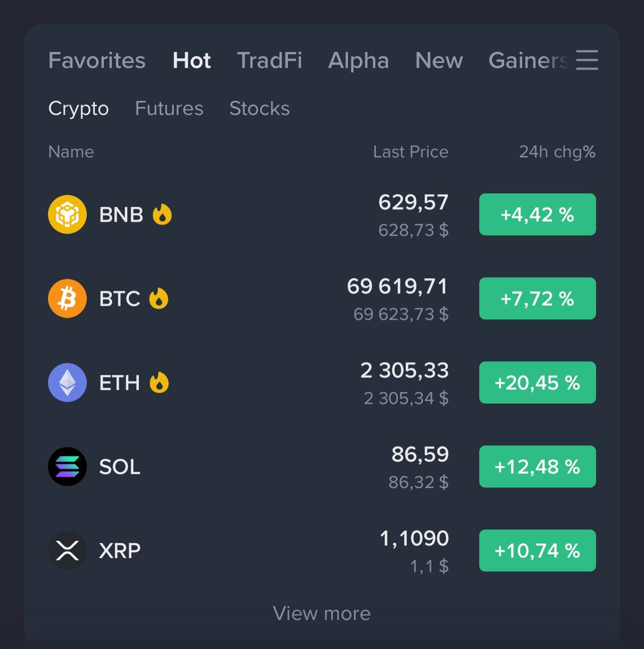Image resolution: width=644 pixels, height=649 pixels.
Task: Tap the BNB coin logo
Action: click(x=67, y=214)
